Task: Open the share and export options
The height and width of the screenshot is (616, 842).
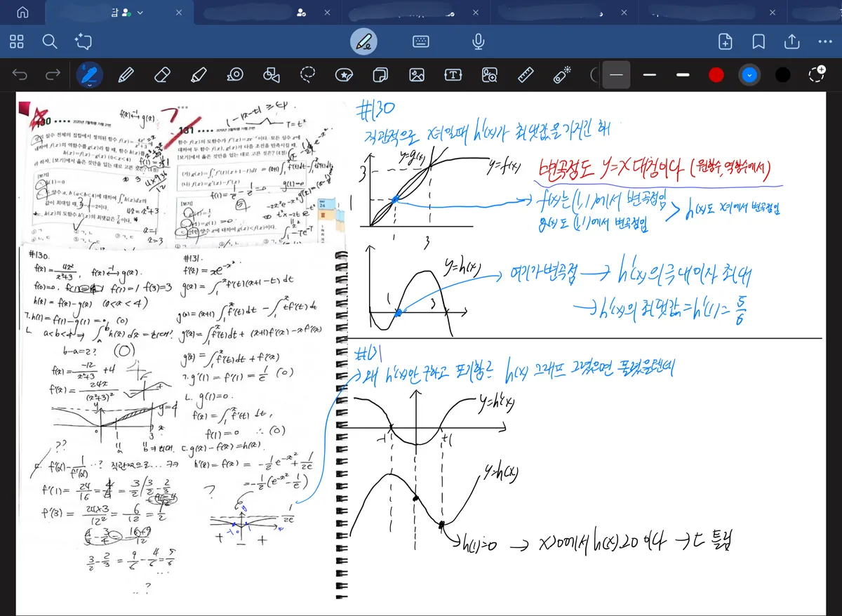Action: pyautogui.click(x=791, y=41)
